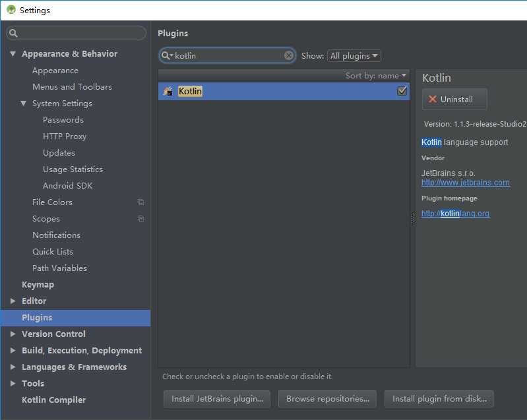Viewport: 527px width, 420px height.
Task: Open Notifications settings
Action: [56, 235]
